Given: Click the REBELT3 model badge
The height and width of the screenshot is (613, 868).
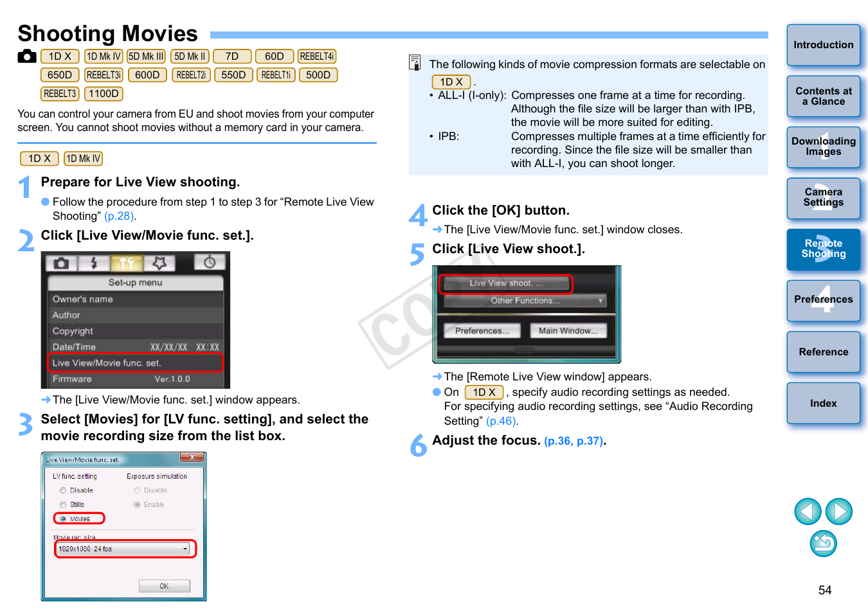Looking at the screenshot, I should [x=60, y=94].
